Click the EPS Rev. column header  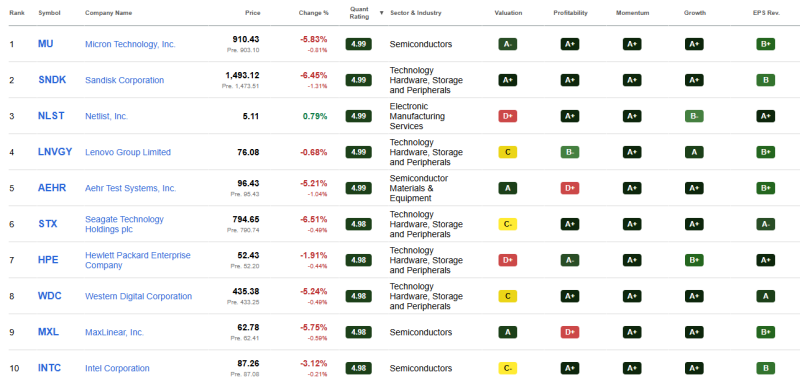(766, 13)
